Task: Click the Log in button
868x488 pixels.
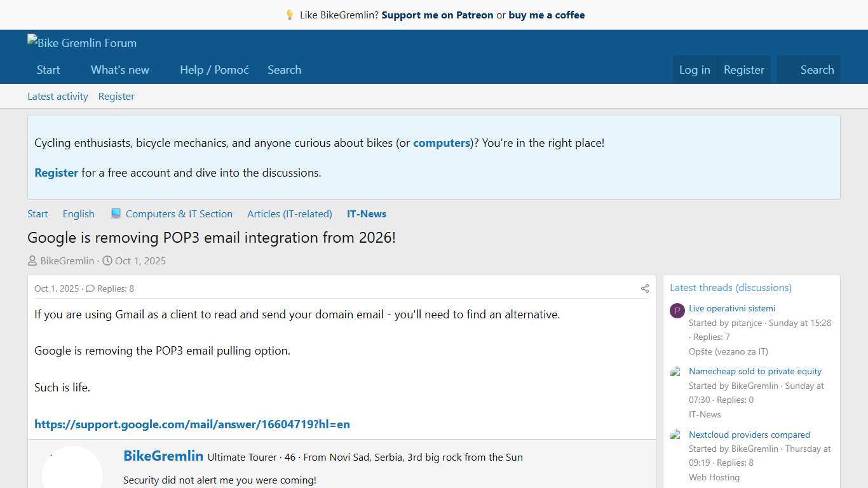Action: (695, 70)
